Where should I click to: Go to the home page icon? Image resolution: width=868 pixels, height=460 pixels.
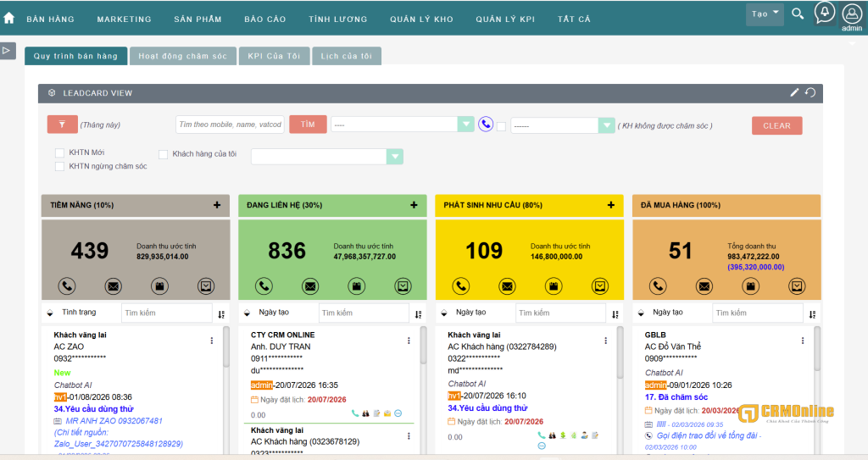pyautogui.click(x=8, y=19)
